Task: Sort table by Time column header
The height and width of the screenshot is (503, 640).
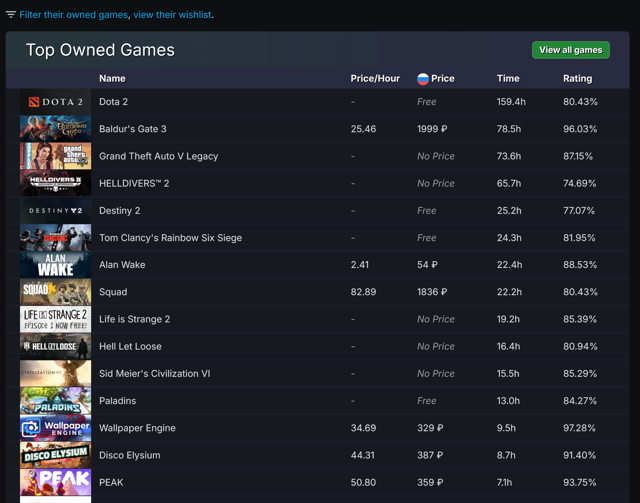Action: coord(508,78)
